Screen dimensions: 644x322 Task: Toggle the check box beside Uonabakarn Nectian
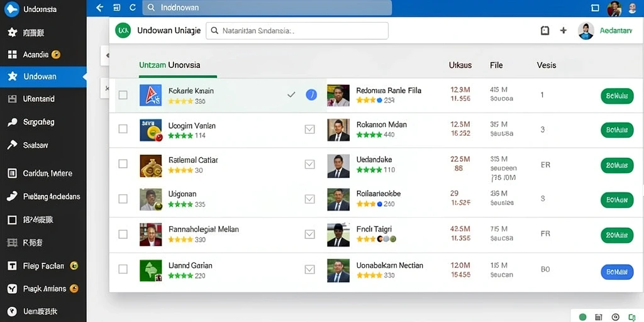(309, 269)
